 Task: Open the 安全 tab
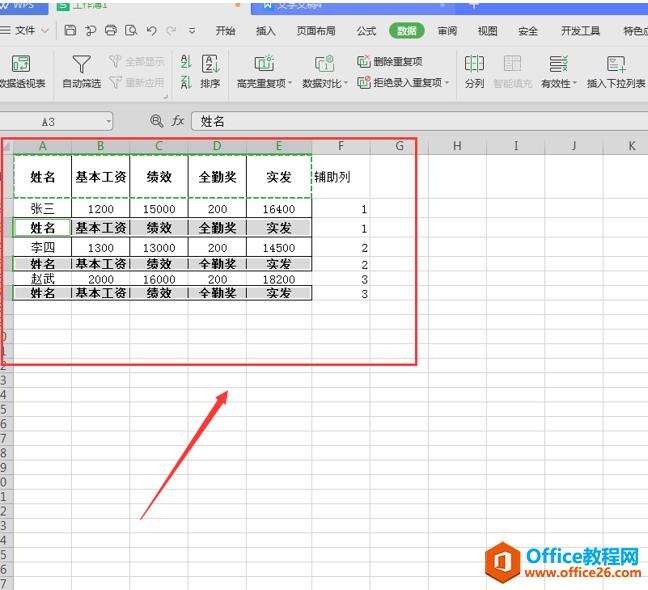pyautogui.click(x=528, y=31)
